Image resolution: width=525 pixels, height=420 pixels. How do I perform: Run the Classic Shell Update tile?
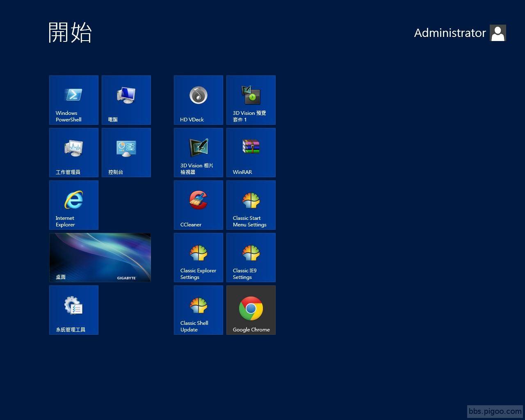pos(199,310)
